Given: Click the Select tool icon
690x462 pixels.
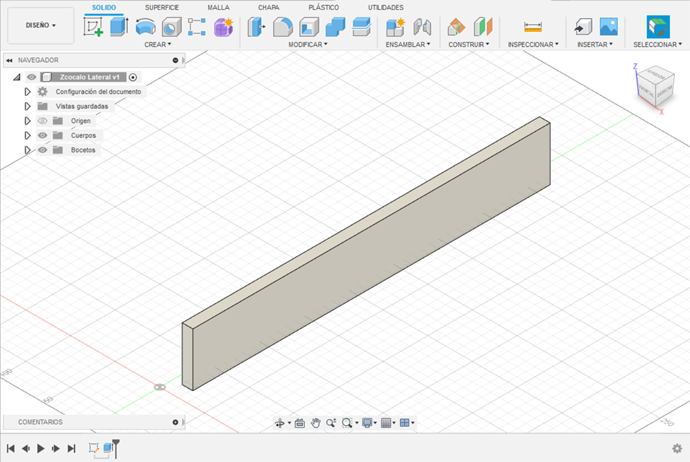Looking at the screenshot, I should [658, 27].
